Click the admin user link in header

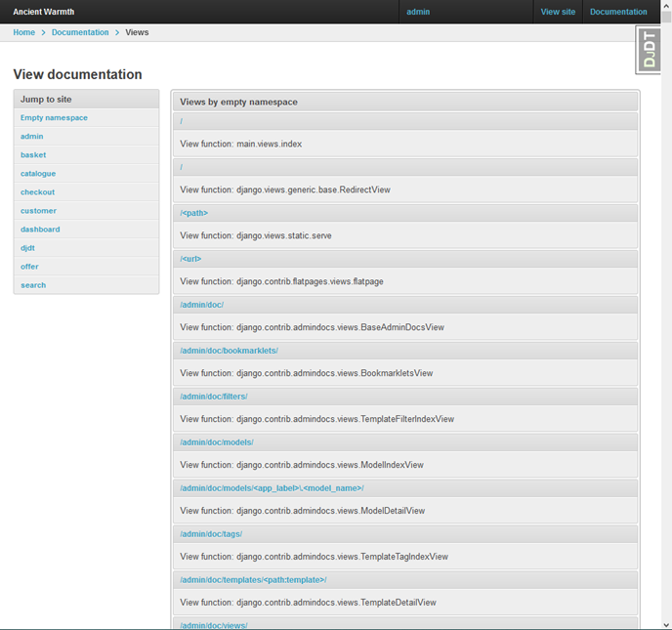click(x=418, y=12)
